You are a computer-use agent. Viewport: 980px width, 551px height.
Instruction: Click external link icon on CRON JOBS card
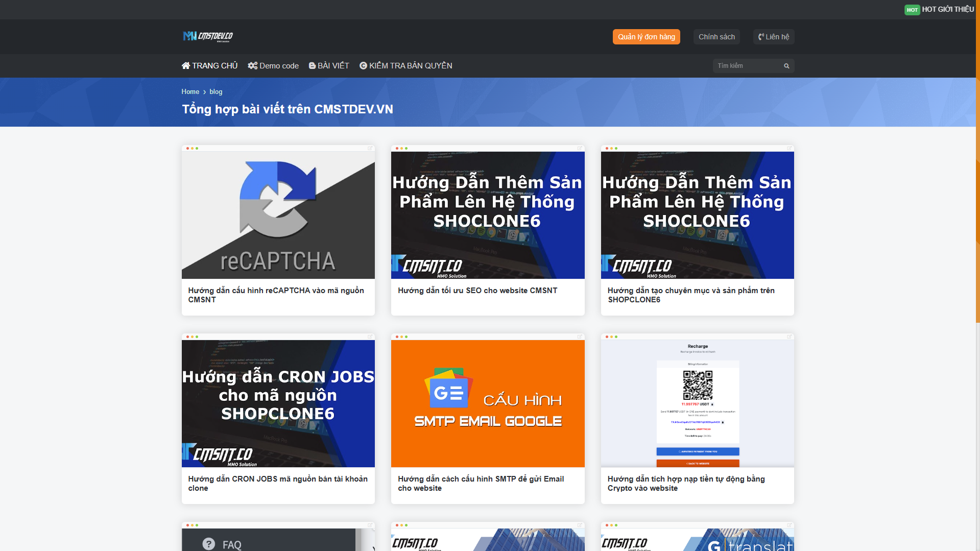(370, 337)
